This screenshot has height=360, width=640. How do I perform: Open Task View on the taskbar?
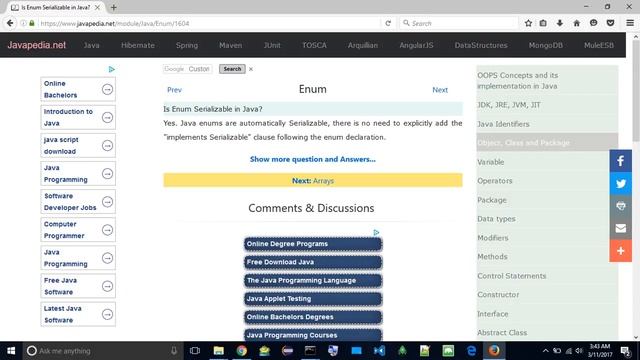(195, 351)
